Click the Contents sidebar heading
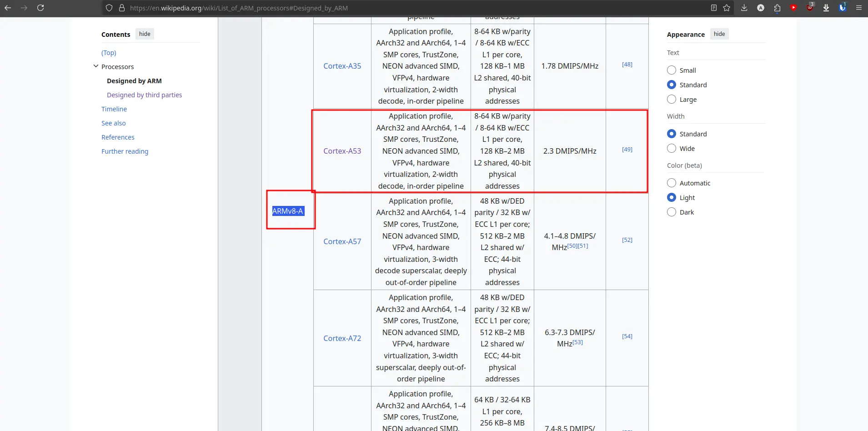Image resolution: width=868 pixels, height=431 pixels. tap(115, 35)
